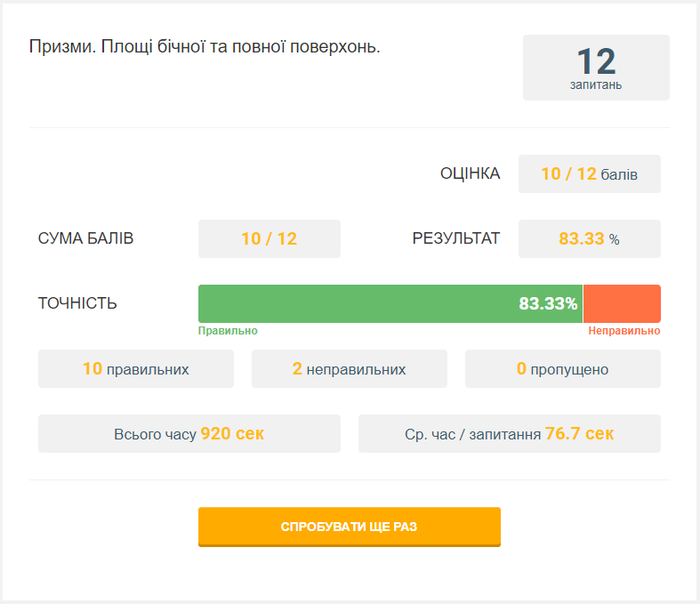Click the 'РЕЗУЛЬТАТ' label
The image size is (700, 604).
[x=455, y=238]
